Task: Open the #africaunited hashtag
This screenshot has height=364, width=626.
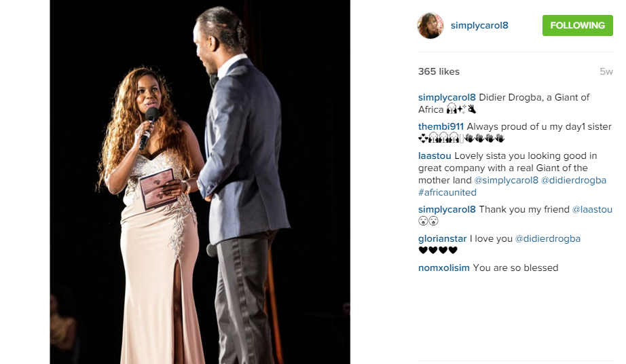Action: coord(447,192)
